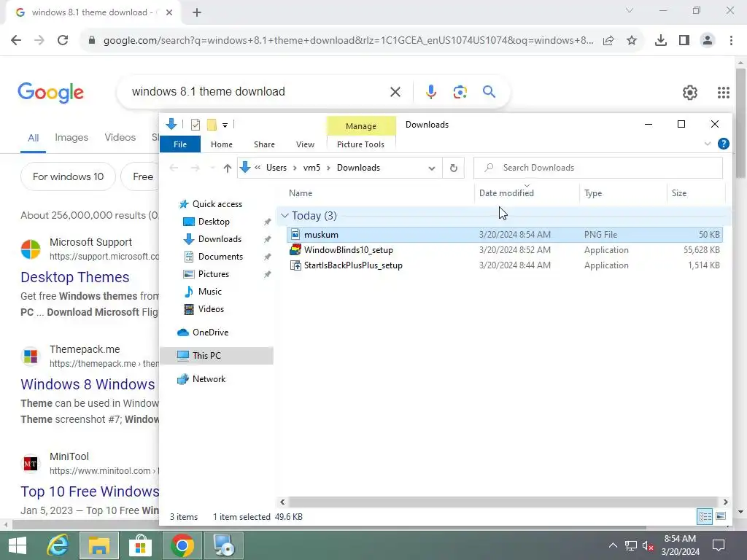
Task: Sort by Type column header
Action: [x=592, y=192]
